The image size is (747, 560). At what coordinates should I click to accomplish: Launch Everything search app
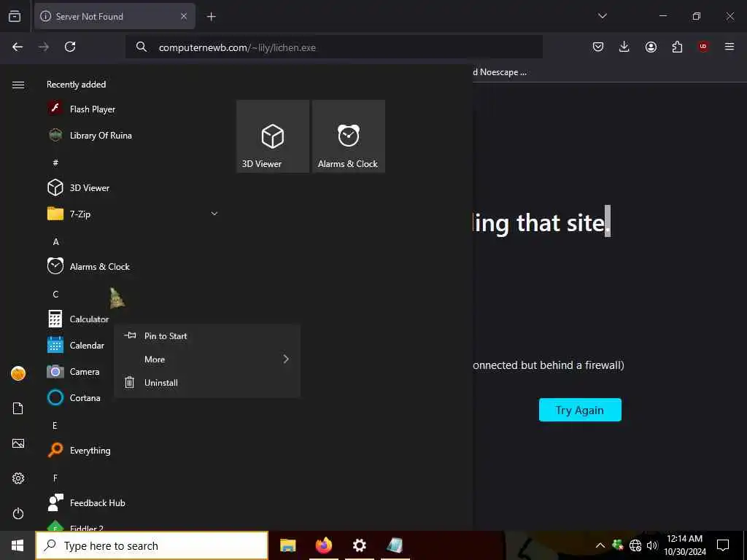[x=79, y=450]
